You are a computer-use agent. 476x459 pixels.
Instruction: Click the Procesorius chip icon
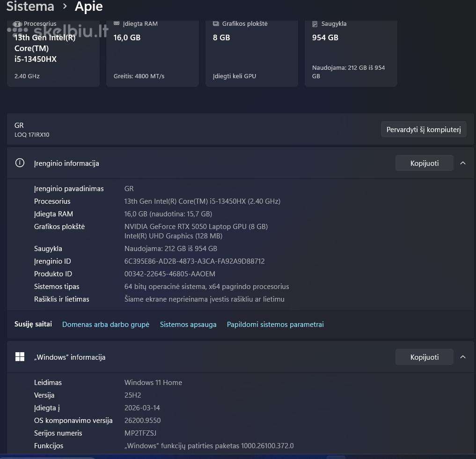(17, 24)
